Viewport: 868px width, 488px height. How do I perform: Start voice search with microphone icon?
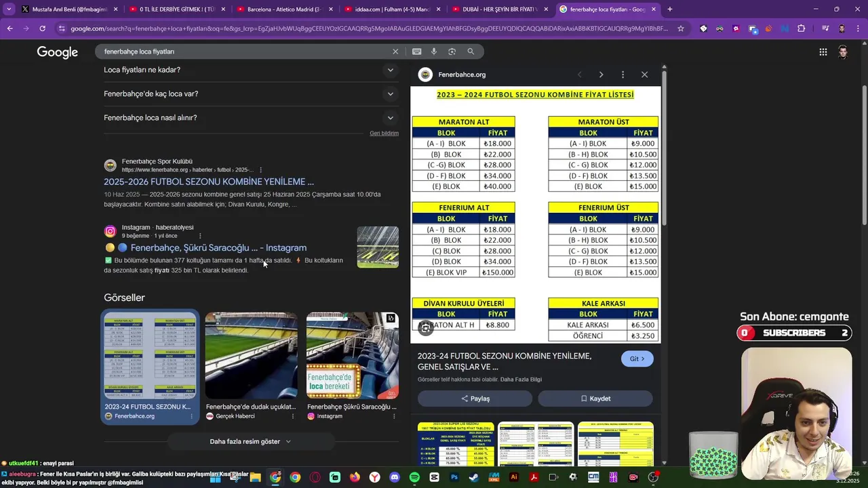(434, 52)
